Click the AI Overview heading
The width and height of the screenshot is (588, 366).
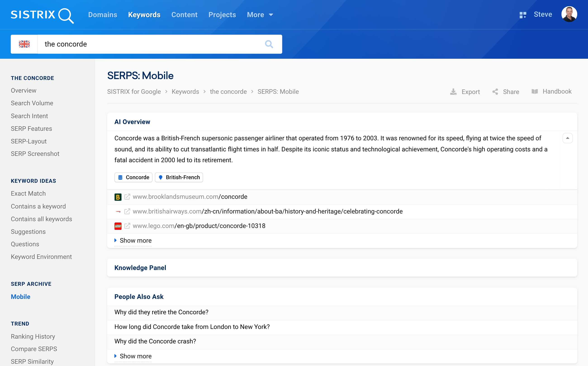coord(132,122)
